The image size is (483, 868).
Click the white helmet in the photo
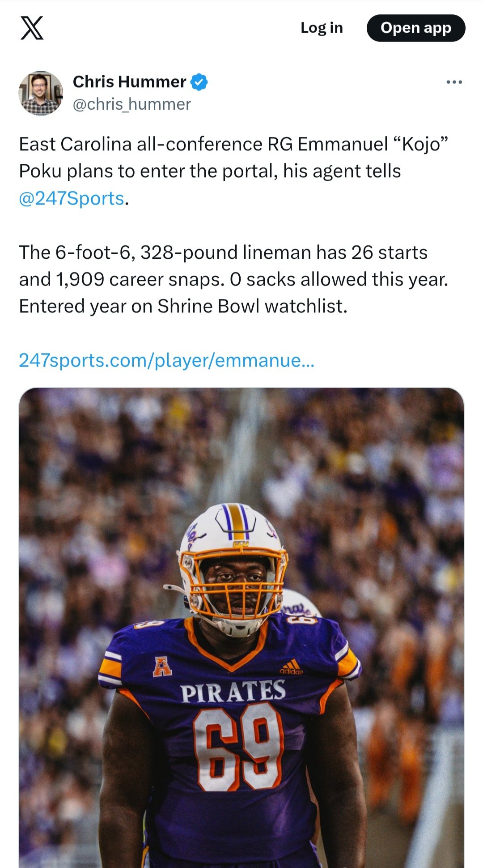tap(233, 528)
